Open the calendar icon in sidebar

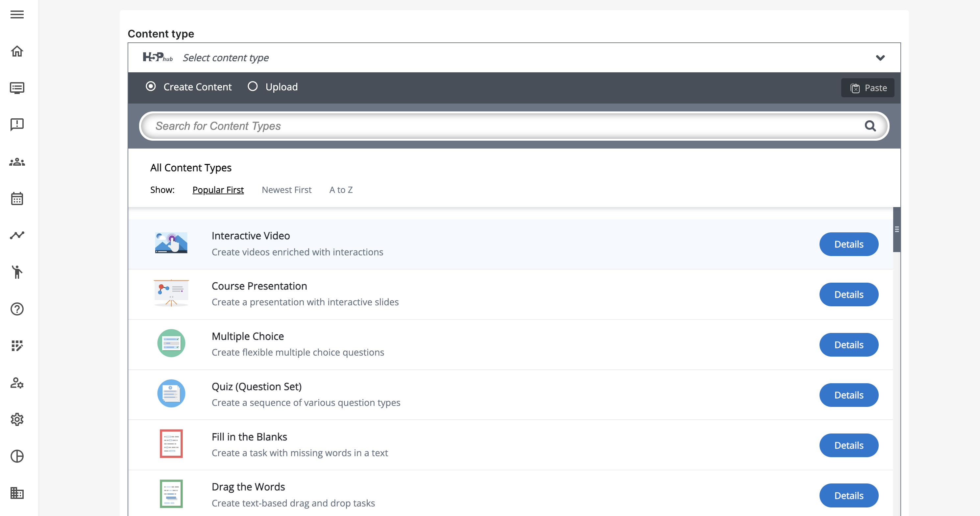pyautogui.click(x=17, y=199)
